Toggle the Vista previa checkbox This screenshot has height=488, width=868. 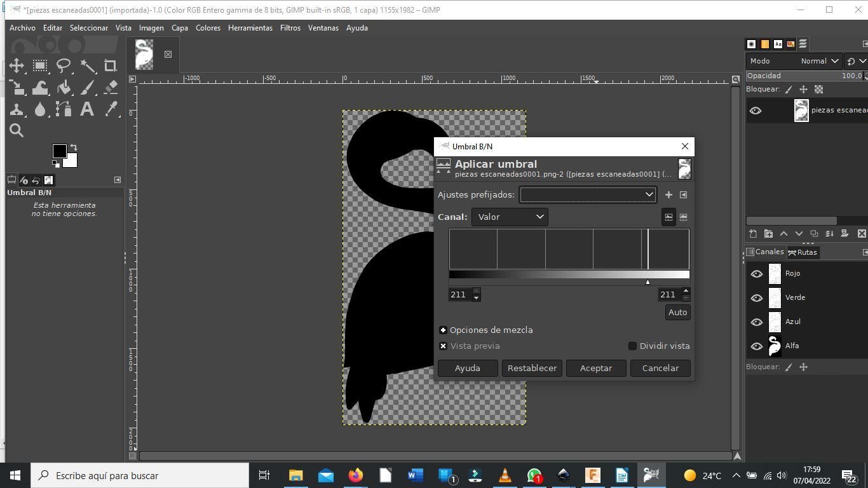coord(443,346)
